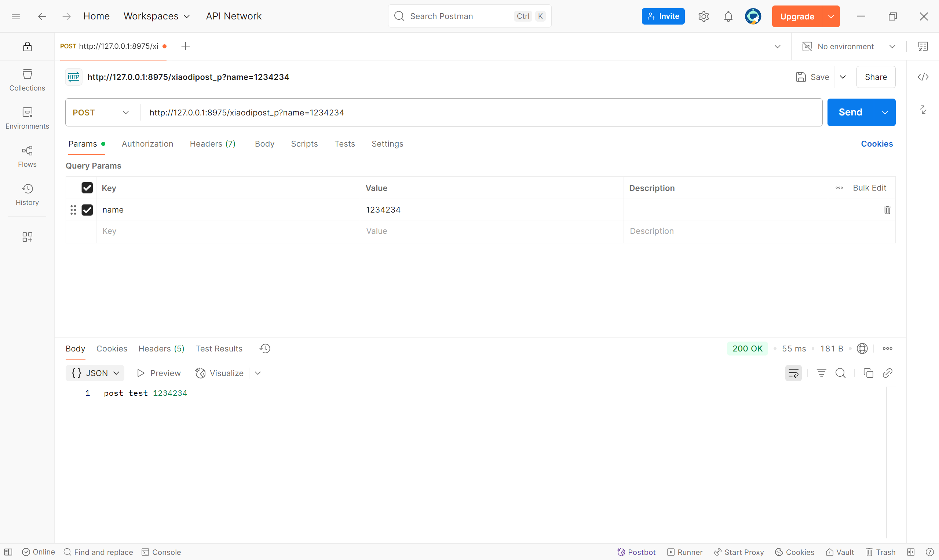This screenshot has height=560, width=939.
Task: Switch to the Authorization tab
Action: (147, 144)
